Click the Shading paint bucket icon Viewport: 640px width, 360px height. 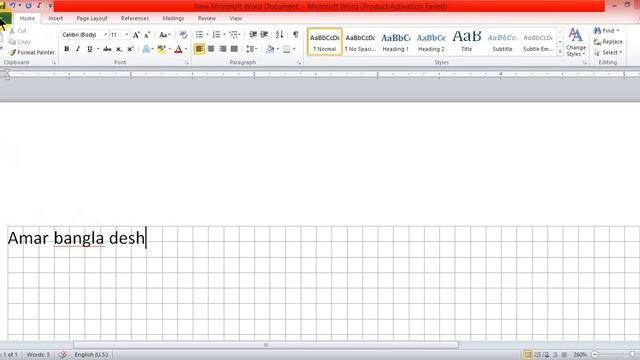click(x=270, y=49)
